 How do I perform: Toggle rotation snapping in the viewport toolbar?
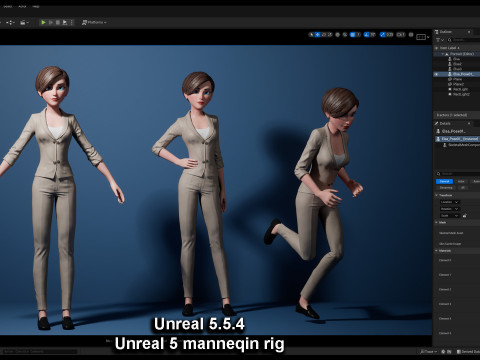pos(366,34)
